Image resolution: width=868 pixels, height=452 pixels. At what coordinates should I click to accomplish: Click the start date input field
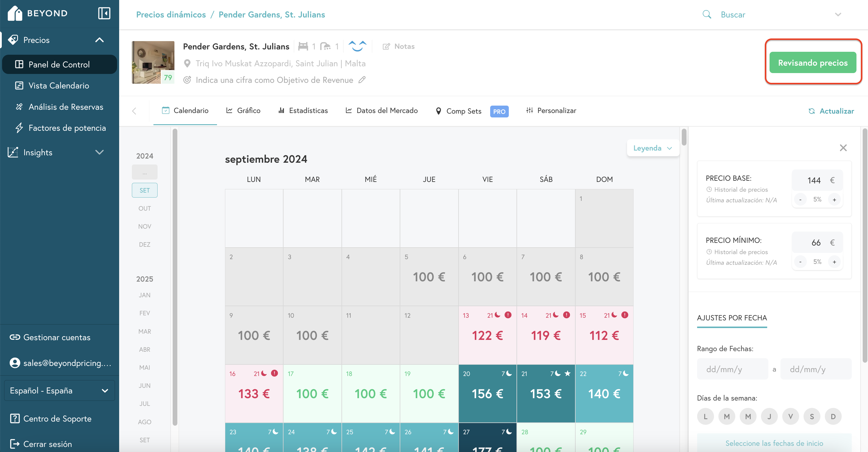point(732,369)
